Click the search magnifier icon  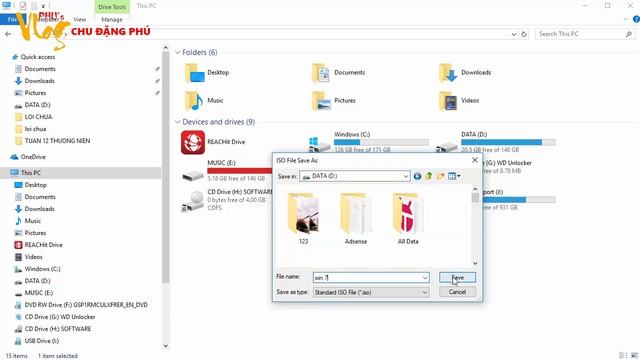629,34
